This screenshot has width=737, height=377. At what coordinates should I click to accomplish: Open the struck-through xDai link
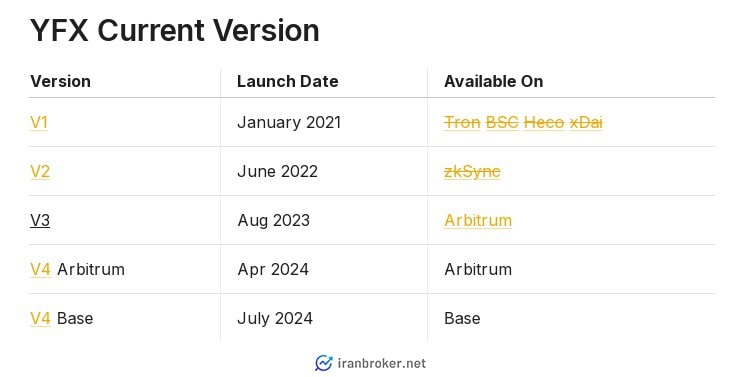tap(586, 123)
